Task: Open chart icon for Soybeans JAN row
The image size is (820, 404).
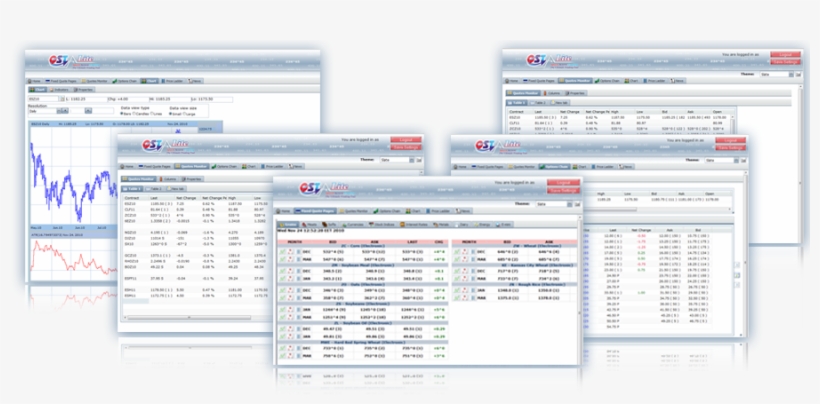Action: 282,309
